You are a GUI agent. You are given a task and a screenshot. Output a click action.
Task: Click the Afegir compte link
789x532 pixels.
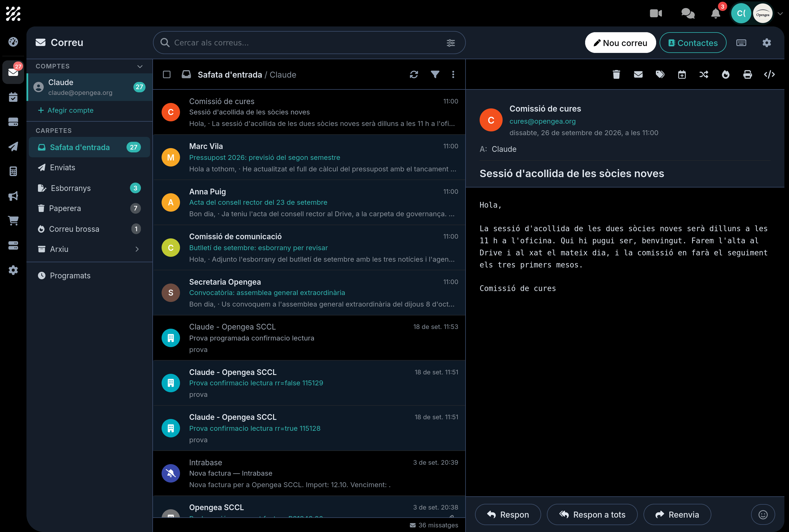coord(66,110)
